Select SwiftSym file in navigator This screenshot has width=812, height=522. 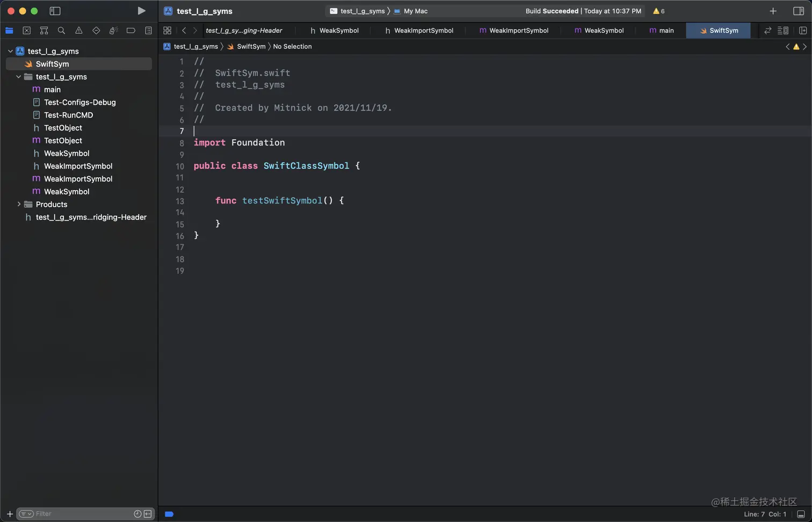pyautogui.click(x=79, y=64)
